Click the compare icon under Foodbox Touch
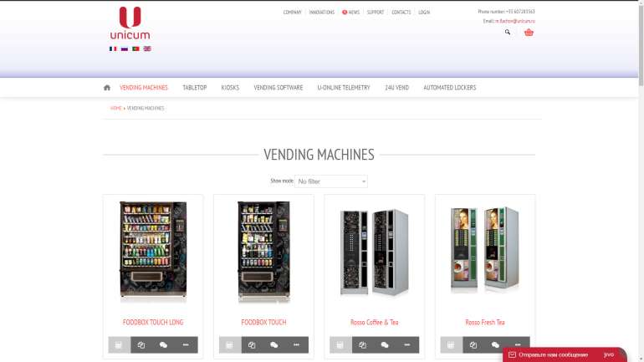644x362 pixels. 253,344
